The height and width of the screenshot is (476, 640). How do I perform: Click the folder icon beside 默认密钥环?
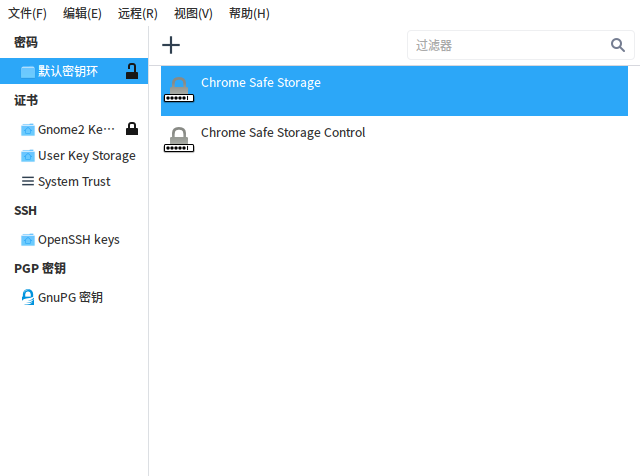point(28,71)
